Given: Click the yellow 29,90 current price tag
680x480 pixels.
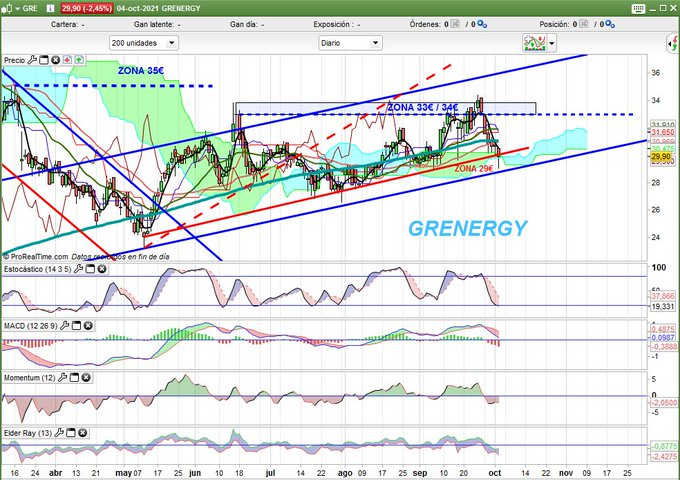Looking at the screenshot, I should [x=661, y=157].
